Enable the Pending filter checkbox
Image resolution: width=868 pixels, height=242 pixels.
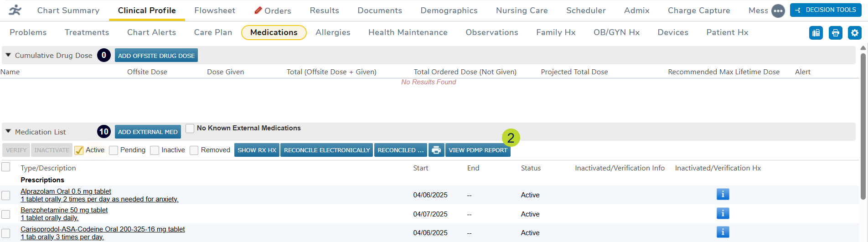tap(114, 150)
